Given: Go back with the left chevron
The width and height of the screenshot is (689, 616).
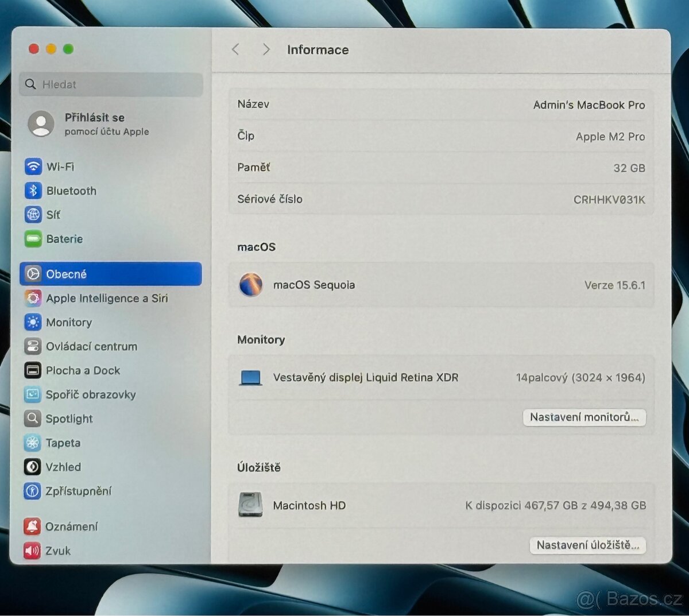Looking at the screenshot, I should pos(235,49).
